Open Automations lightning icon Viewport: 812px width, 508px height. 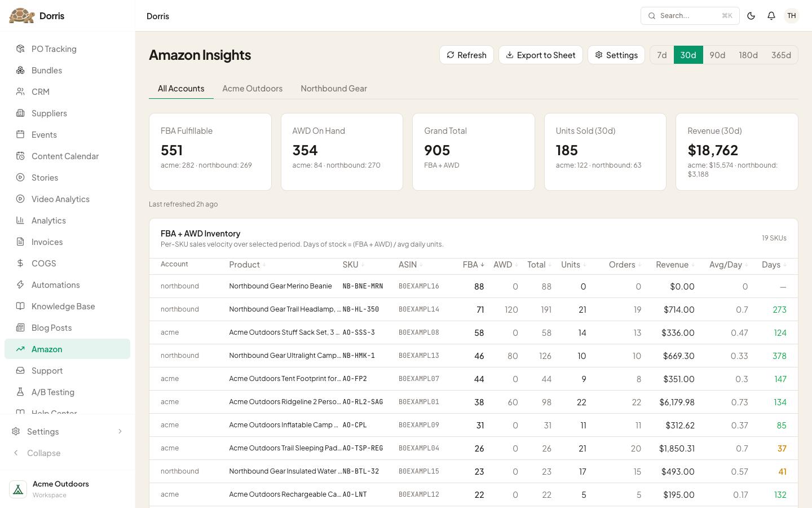20,285
